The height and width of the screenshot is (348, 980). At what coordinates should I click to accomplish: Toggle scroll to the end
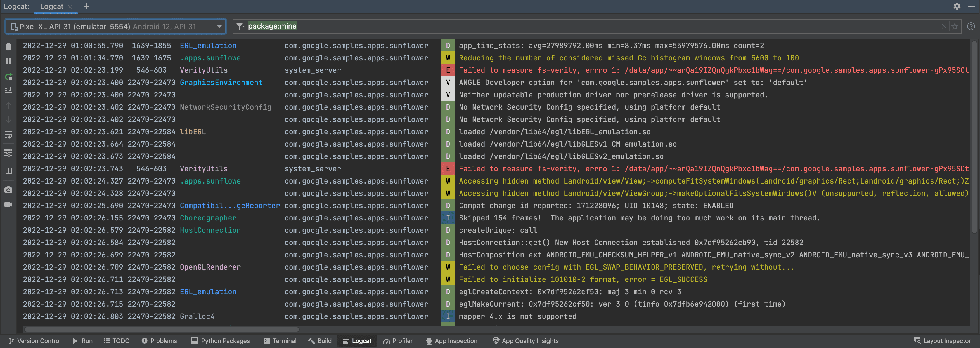(8, 91)
